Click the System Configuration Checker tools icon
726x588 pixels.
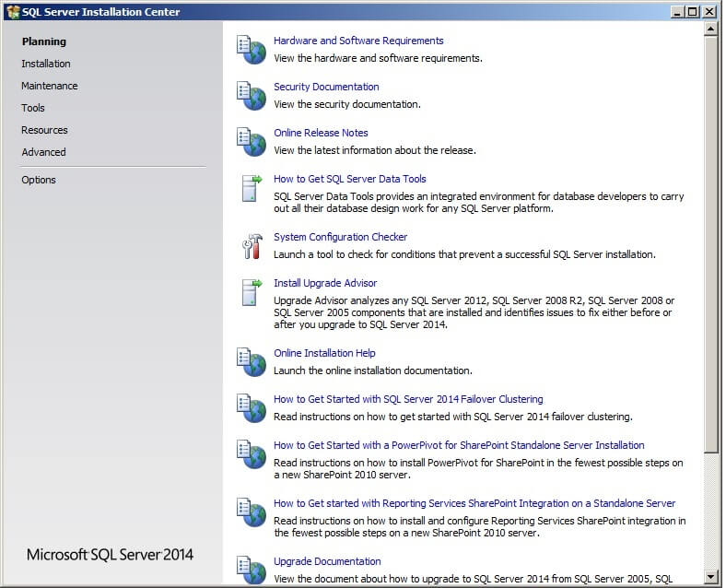[x=251, y=246]
